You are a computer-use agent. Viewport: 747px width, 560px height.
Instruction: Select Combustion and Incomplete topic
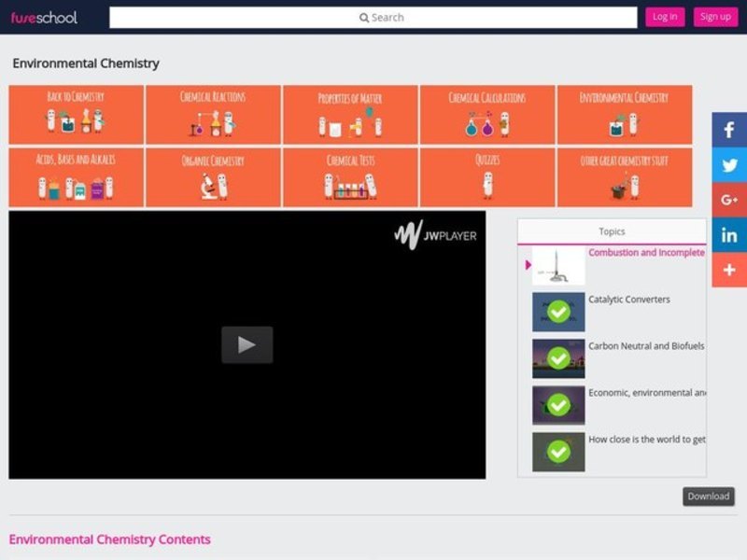click(x=645, y=253)
